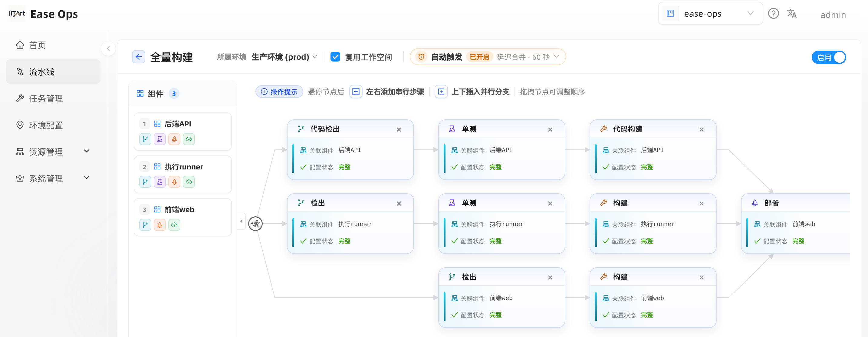Select the 部署 pipeline node
Screen dimensions: 868x337
pos(795,223)
